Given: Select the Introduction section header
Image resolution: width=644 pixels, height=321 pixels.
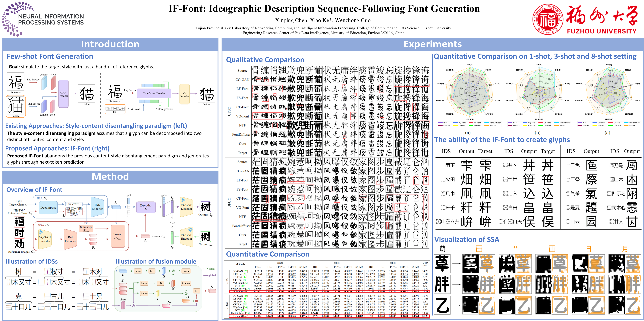Looking at the screenshot, I should 110,44.
